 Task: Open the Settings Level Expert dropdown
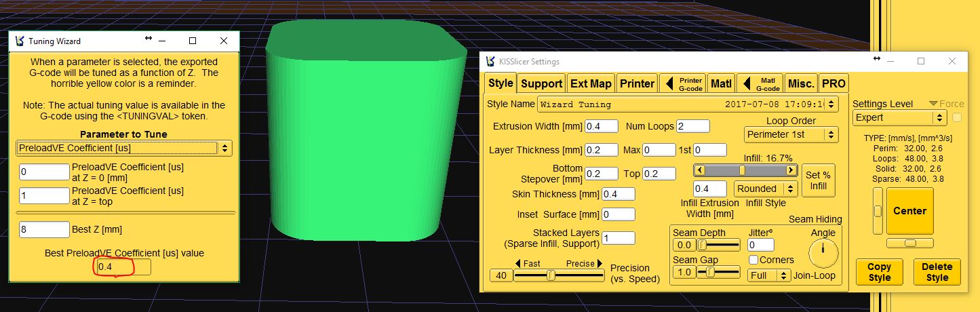click(x=899, y=117)
